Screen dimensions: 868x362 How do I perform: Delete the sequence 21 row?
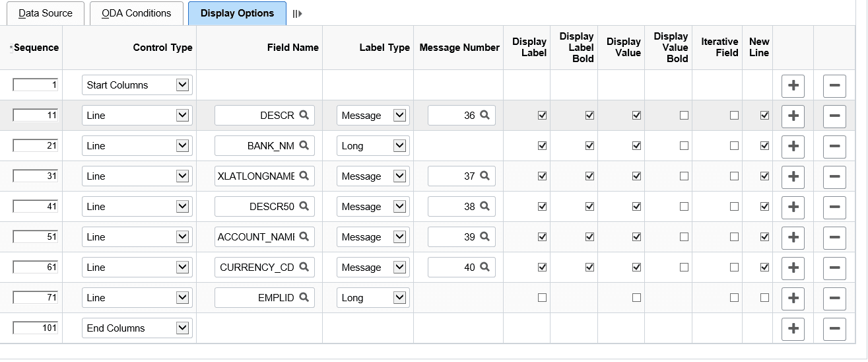tap(834, 146)
